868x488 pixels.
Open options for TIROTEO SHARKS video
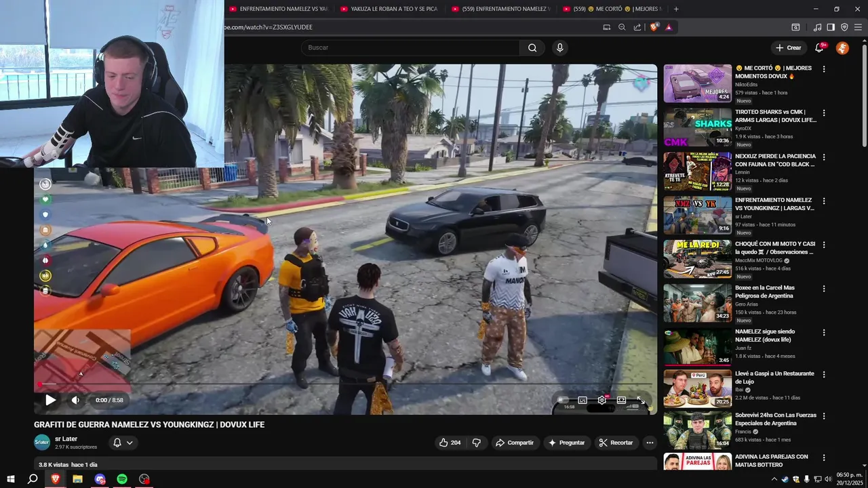824,113
